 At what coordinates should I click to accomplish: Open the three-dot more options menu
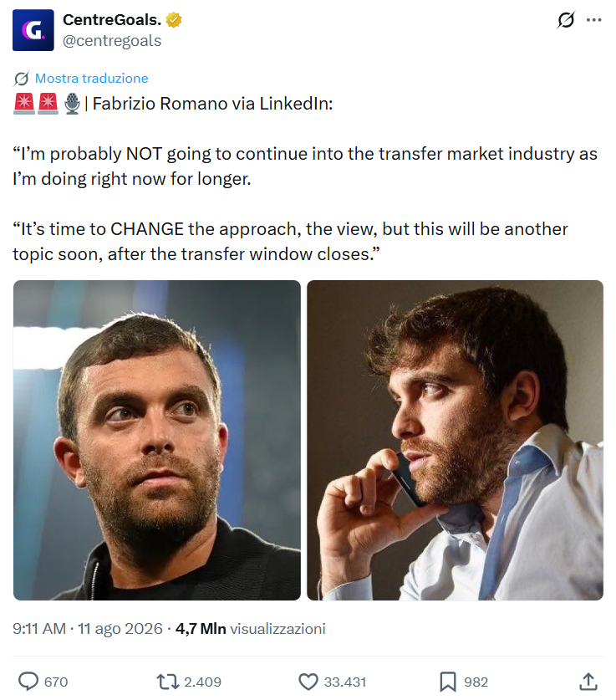pyautogui.click(x=593, y=19)
